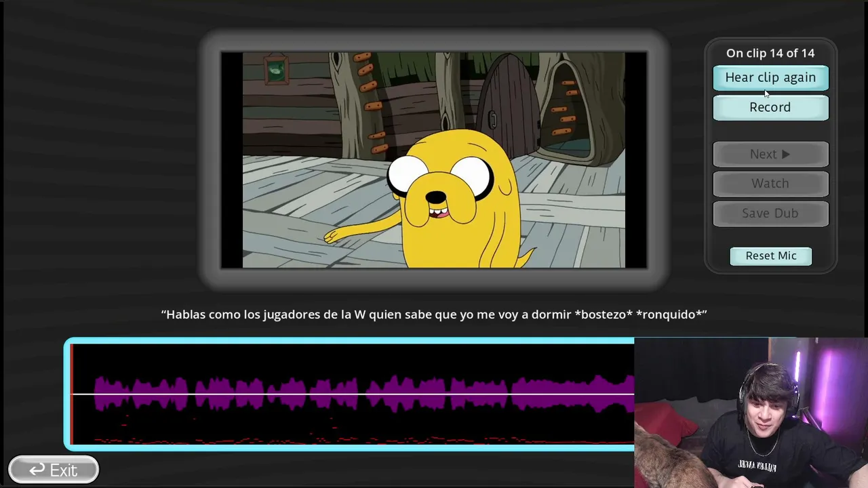Click the Next button

[x=770, y=154]
